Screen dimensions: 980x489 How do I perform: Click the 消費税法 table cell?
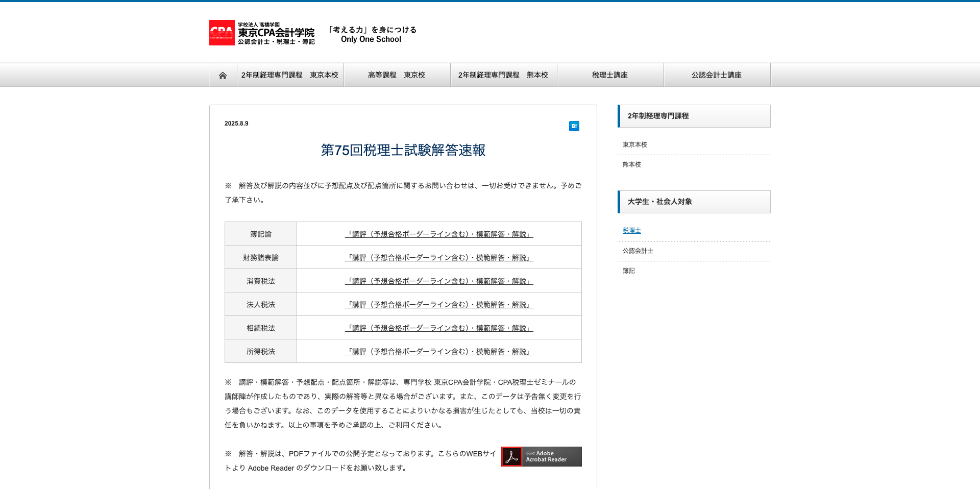(x=261, y=281)
